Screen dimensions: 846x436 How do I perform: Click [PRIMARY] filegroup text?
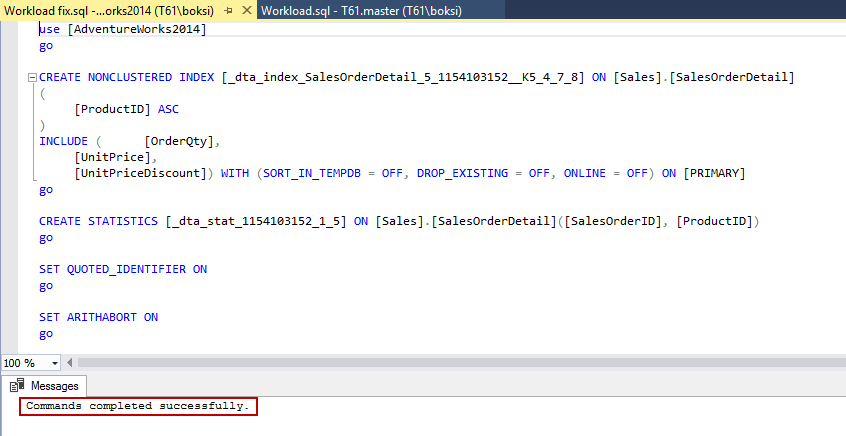(714, 173)
